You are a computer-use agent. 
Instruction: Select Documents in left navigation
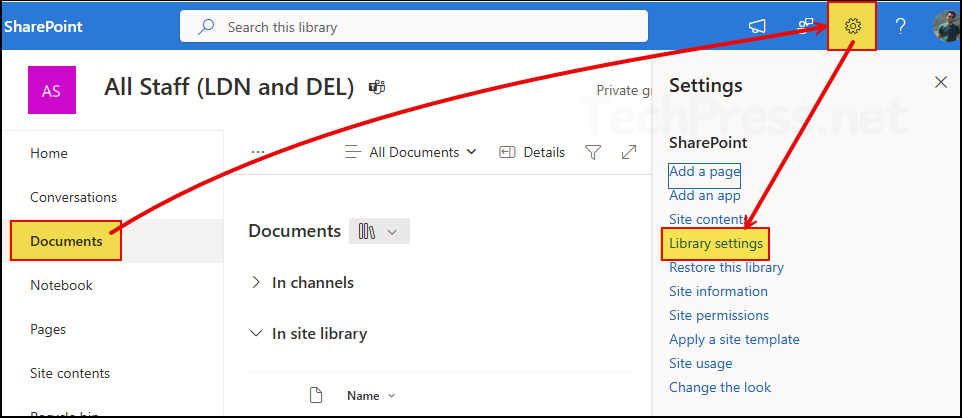[66, 241]
